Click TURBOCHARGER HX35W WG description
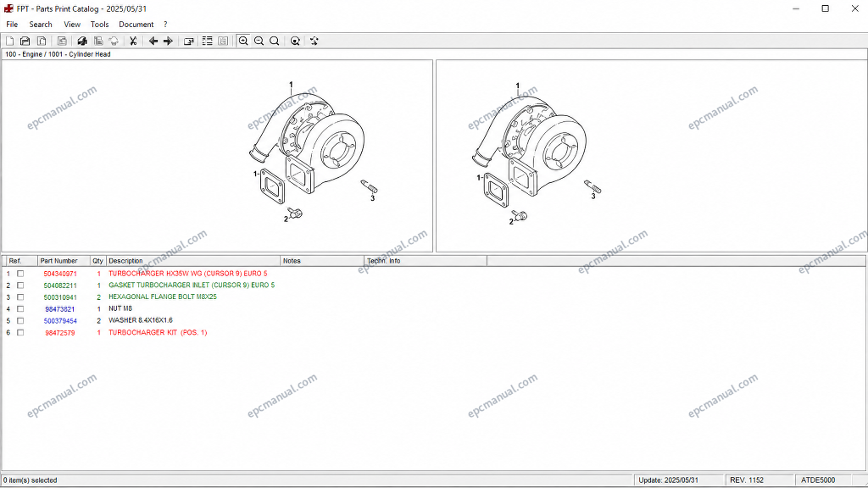 coord(187,274)
